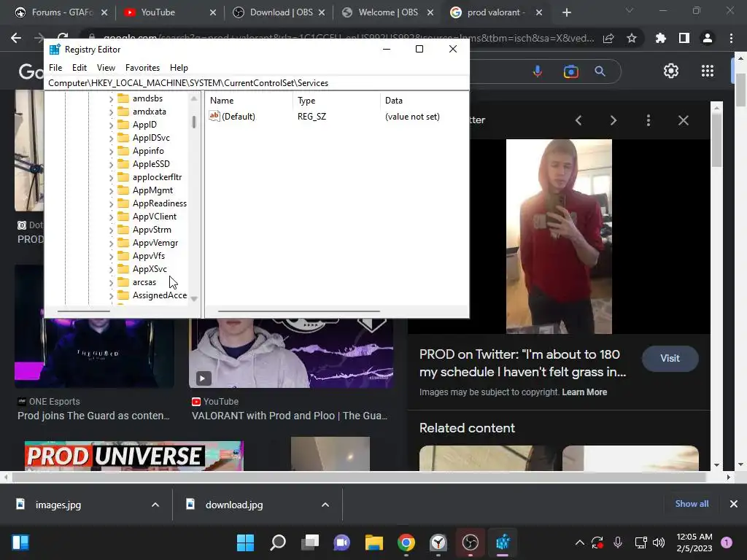
Task: Open the Help menu in Registry Editor
Action: click(x=179, y=68)
